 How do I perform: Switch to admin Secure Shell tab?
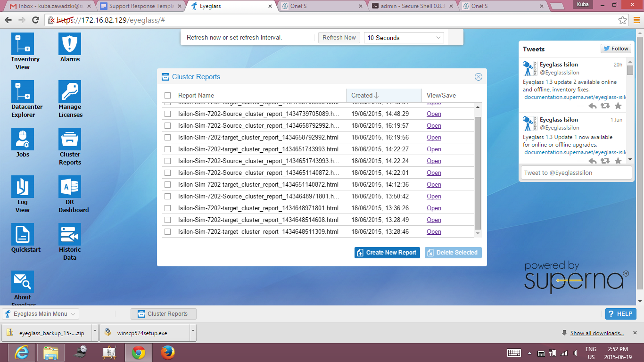tap(413, 6)
